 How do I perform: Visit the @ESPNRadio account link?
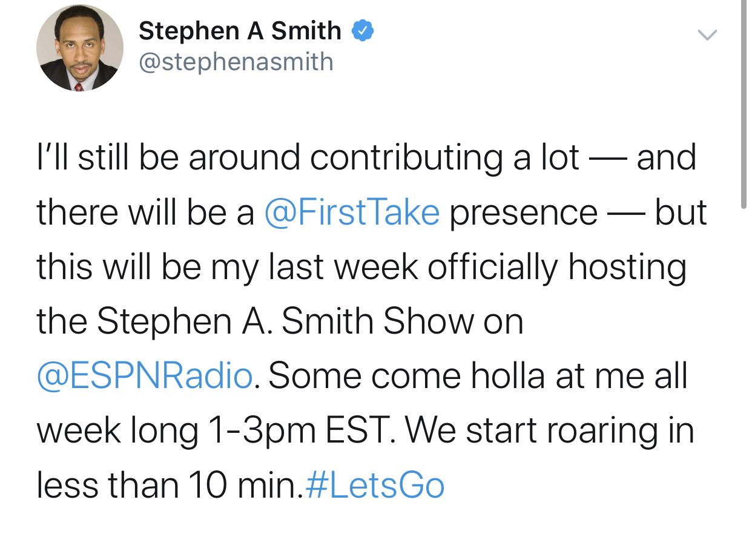click(x=145, y=375)
